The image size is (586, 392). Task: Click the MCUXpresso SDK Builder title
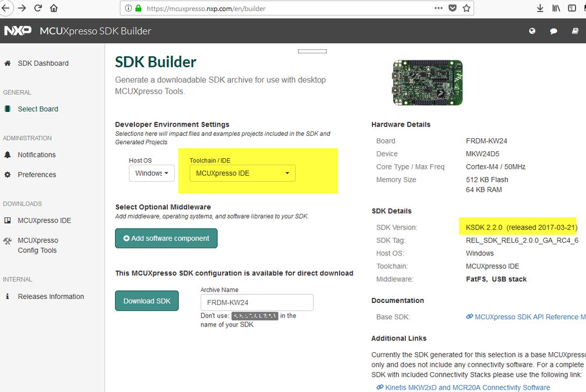pyautogui.click(x=95, y=31)
